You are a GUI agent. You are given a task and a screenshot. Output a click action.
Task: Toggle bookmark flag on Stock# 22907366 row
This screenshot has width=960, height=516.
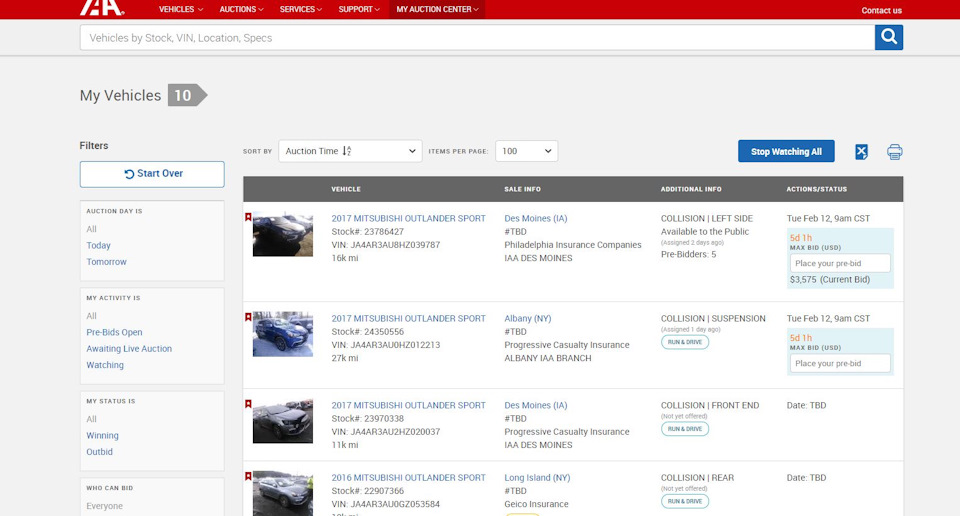248,476
